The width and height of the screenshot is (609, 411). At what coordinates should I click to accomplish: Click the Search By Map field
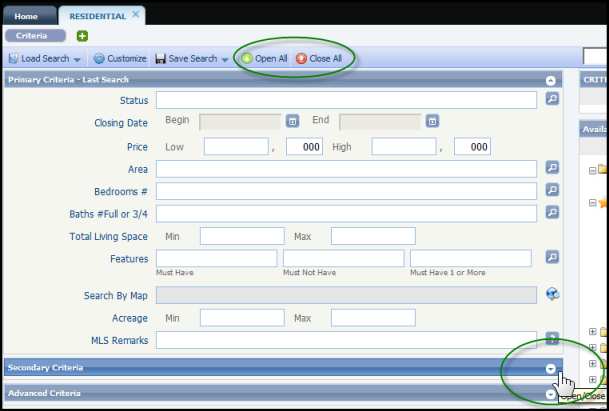click(346, 295)
